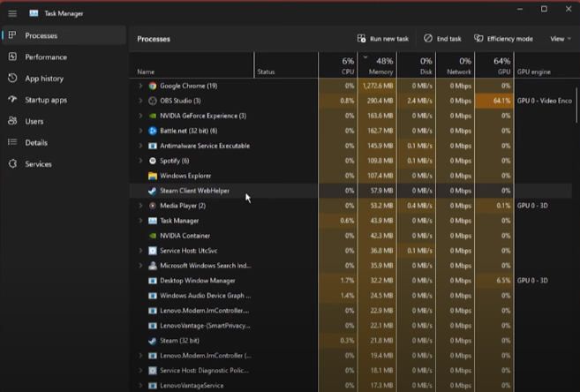Viewport: 580px width, 392px height.
Task: Open the Startup apps page
Action: click(x=64, y=100)
